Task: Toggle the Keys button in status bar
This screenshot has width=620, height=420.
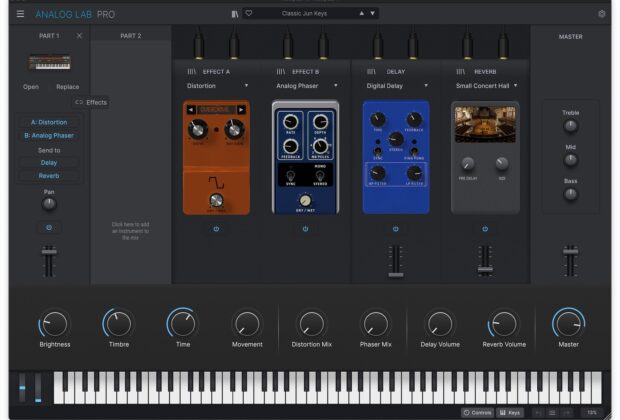Action: coord(510,412)
